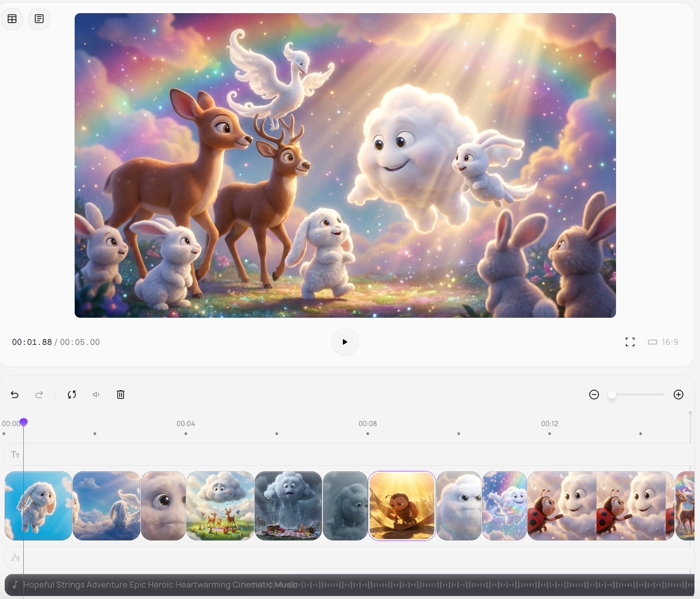Enter fullscreen preview mode
The width and height of the screenshot is (700, 599).
tap(630, 342)
